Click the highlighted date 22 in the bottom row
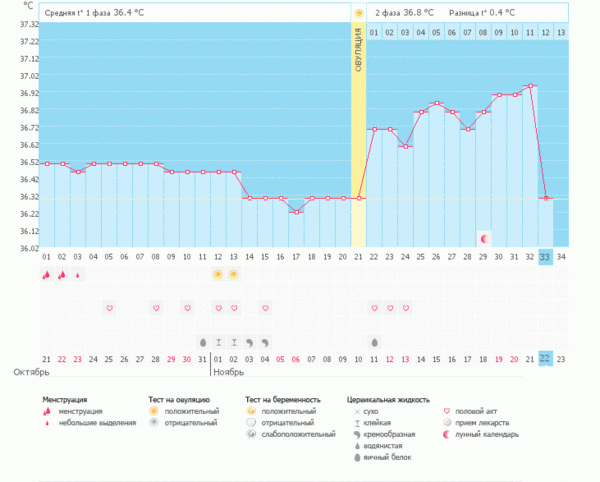The height and width of the screenshot is (482, 600). pos(546,359)
